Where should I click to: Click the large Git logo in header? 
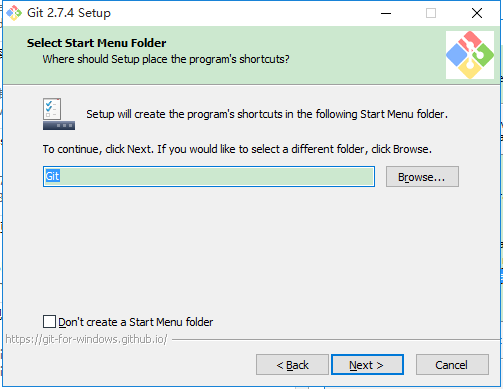tap(470, 55)
